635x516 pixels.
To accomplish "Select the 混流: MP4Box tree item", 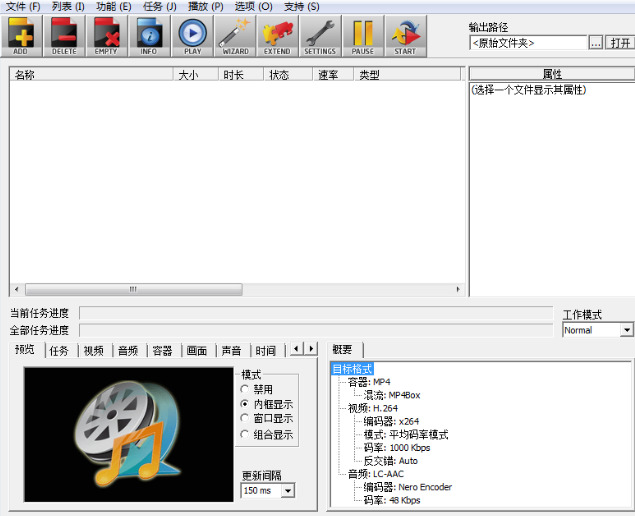I will coord(392,395).
